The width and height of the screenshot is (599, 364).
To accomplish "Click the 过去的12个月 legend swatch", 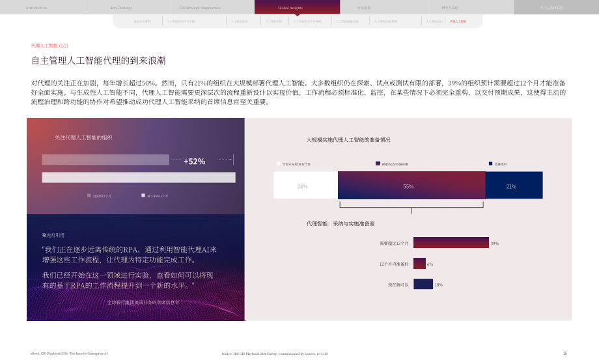I will [89, 195].
